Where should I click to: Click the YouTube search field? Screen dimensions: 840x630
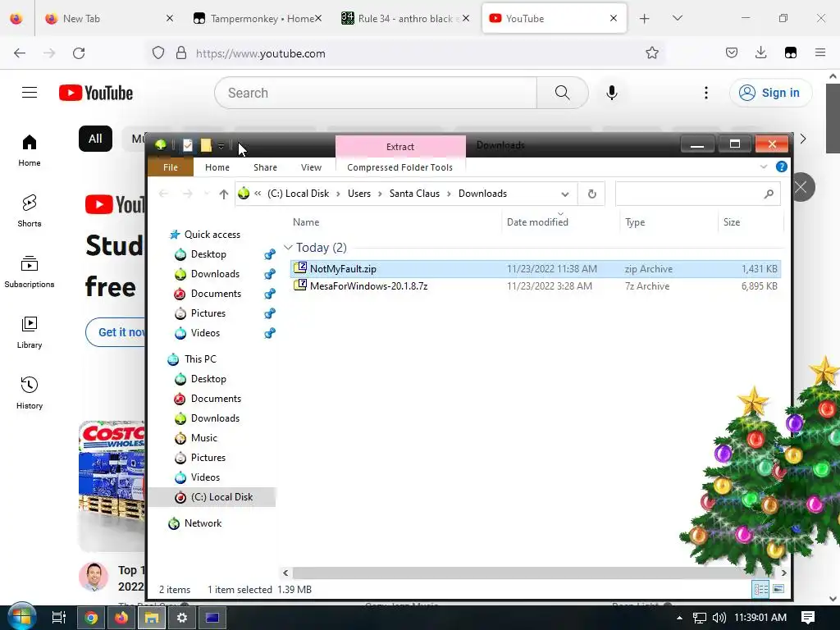pos(376,93)
